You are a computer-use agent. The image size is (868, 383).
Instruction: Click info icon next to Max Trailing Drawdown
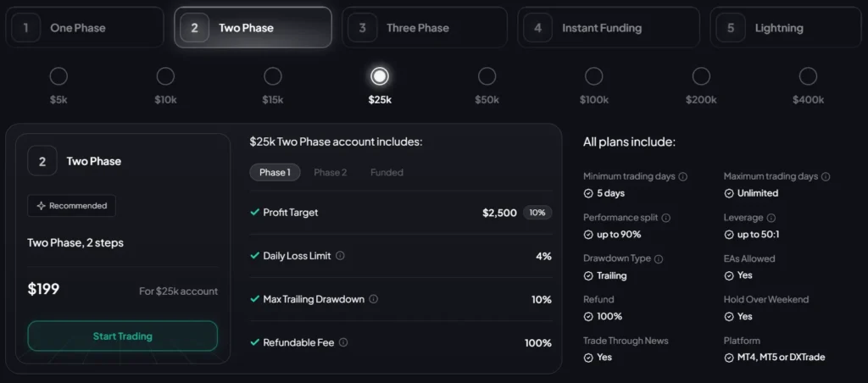374,299
